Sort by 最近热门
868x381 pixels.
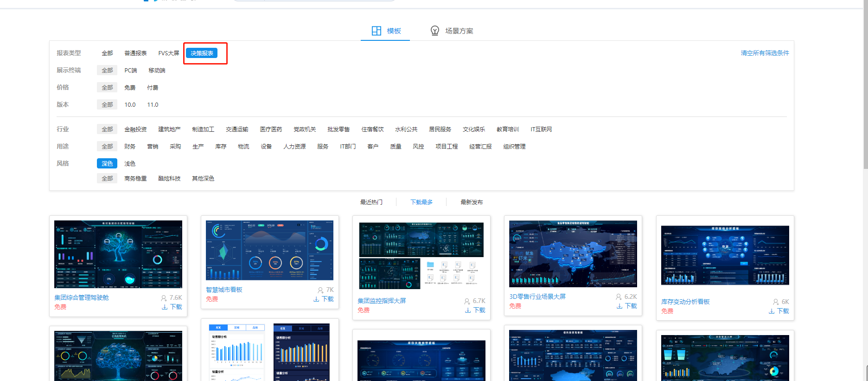tap(371, 202)
